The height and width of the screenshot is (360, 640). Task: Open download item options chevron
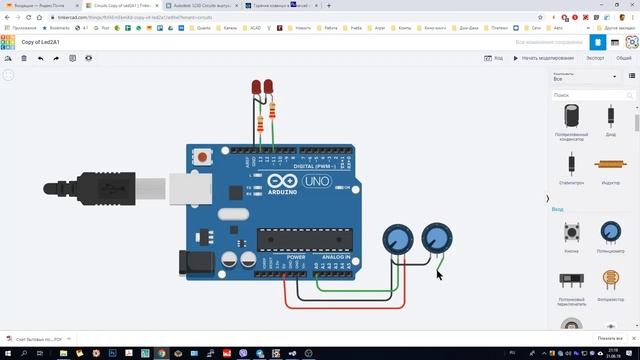point(69,339)
